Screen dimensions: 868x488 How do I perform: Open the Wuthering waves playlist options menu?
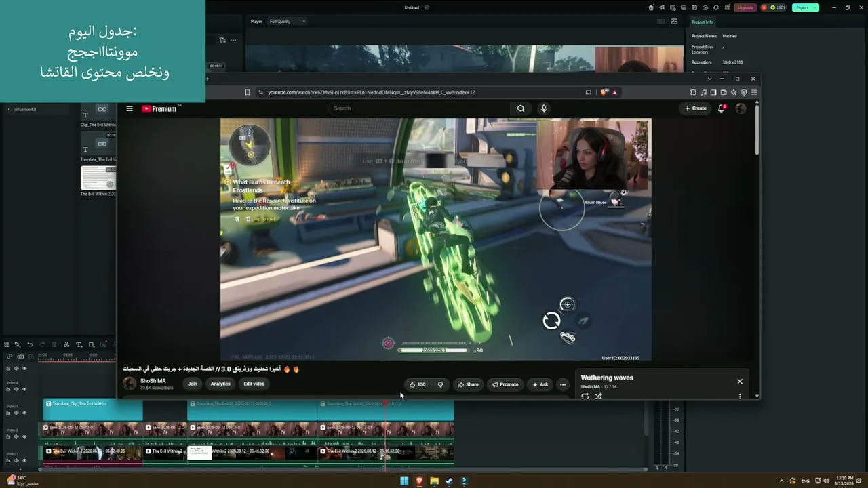(740, 396)
